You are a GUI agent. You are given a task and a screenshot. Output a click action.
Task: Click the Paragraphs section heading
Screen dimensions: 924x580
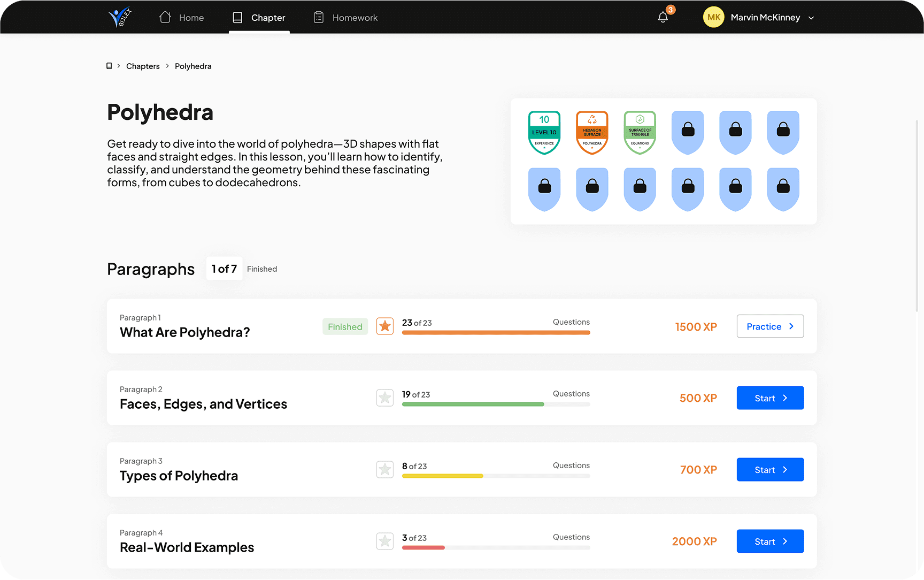pos(151,269)
